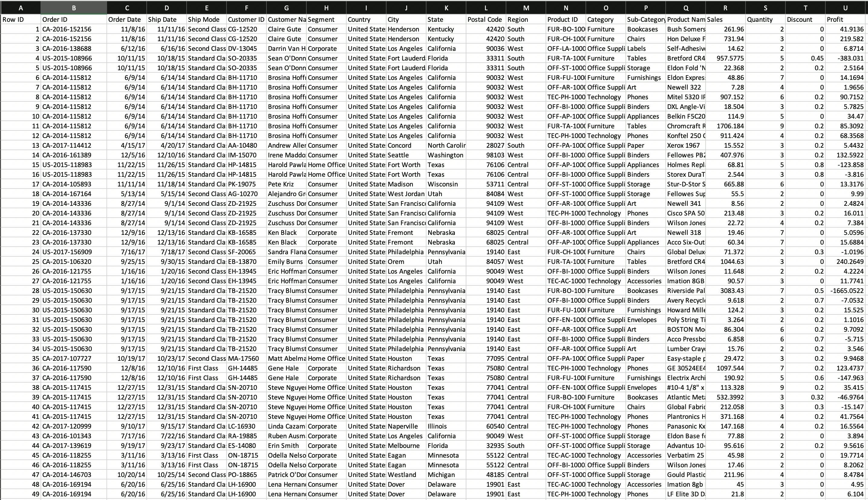
Task: Select city cell Melbourne
Action: (x=406, y=446)
